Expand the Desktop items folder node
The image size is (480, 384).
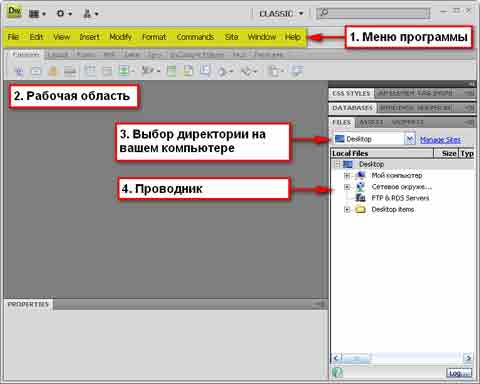coord(347,210)
